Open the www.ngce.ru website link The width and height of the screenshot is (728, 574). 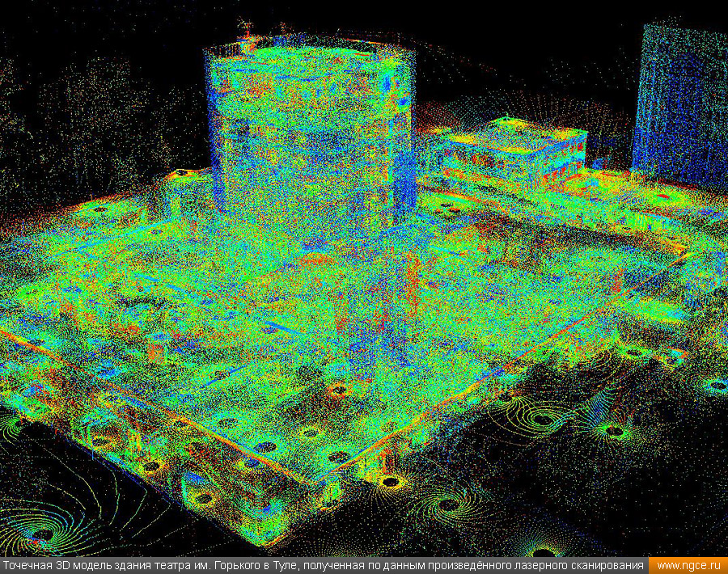(x=688, y=566)
